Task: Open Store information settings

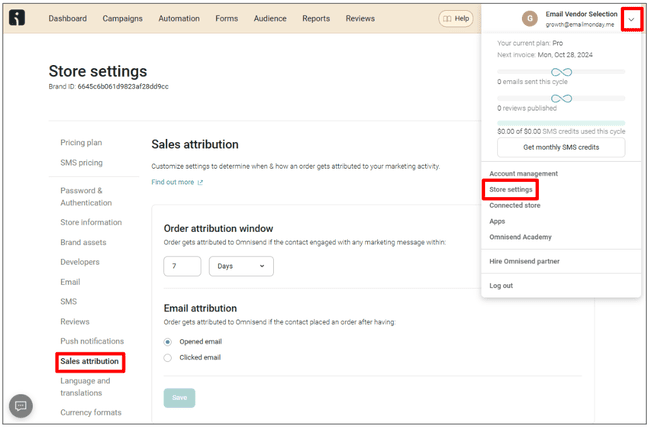Action: (91, 223)
